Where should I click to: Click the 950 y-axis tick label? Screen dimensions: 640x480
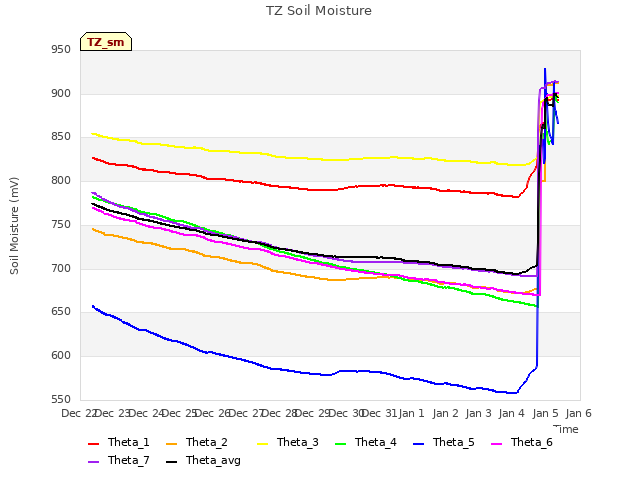tap(61, 50)
